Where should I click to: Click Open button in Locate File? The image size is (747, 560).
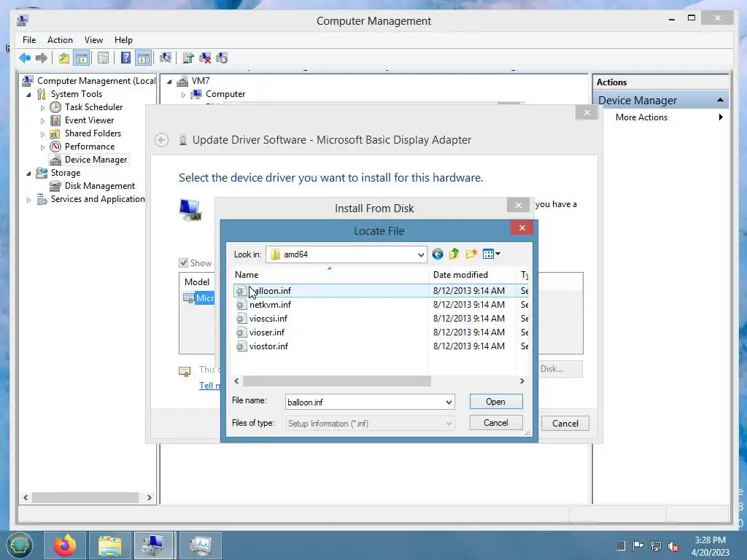(496, 402)
